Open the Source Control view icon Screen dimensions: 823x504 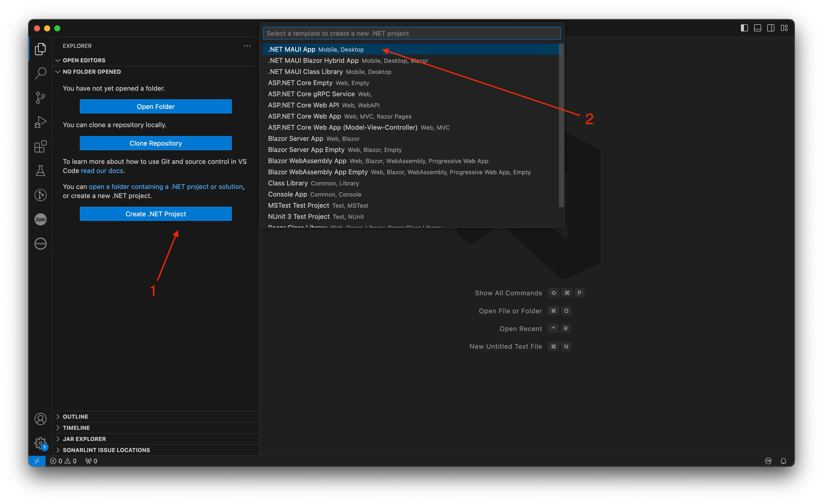point(41,98)
